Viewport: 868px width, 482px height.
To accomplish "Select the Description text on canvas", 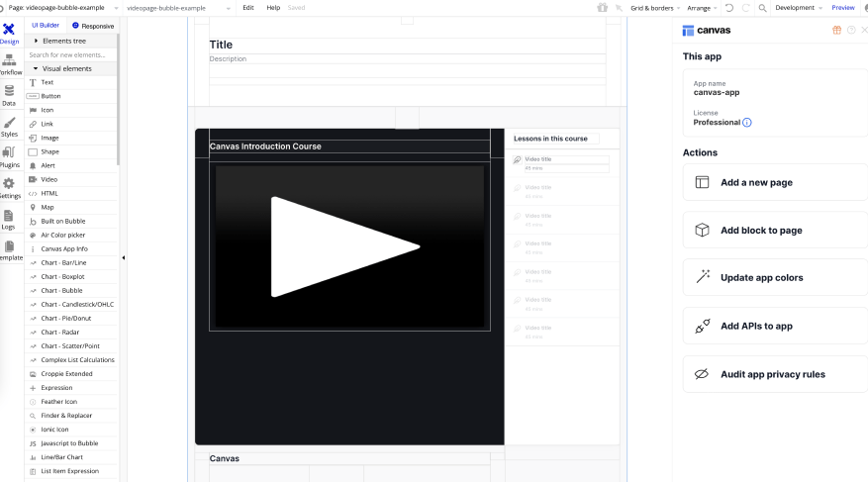I will pos(228,58).
